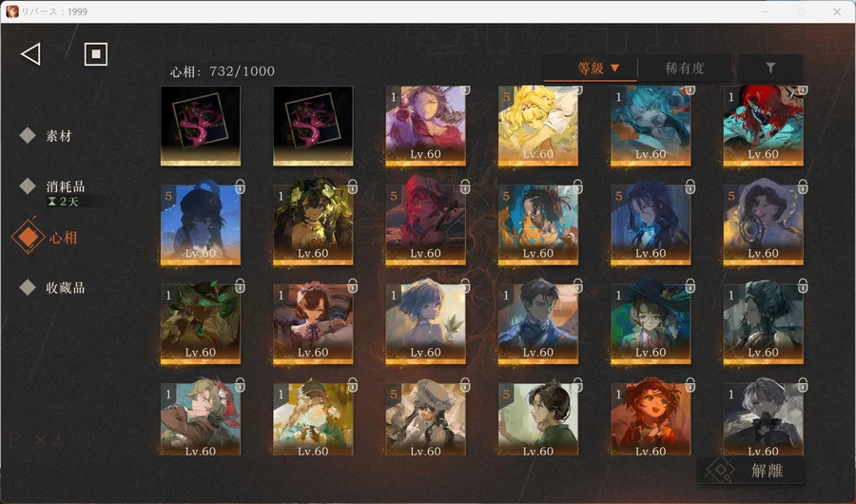Select first pink serpent psychube card
Screen dimensions: 856x504
tap(201, 125)
